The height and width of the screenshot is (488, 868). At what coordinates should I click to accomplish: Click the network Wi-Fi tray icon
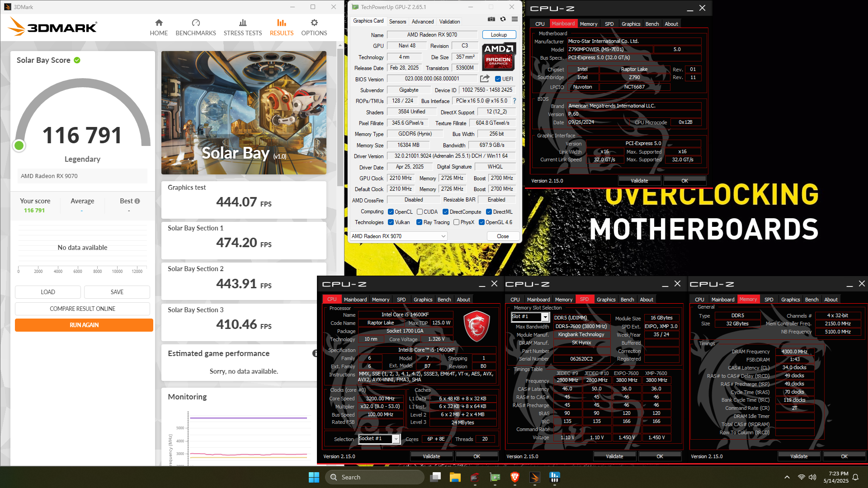pyautogui.click(x=801, y=477)
